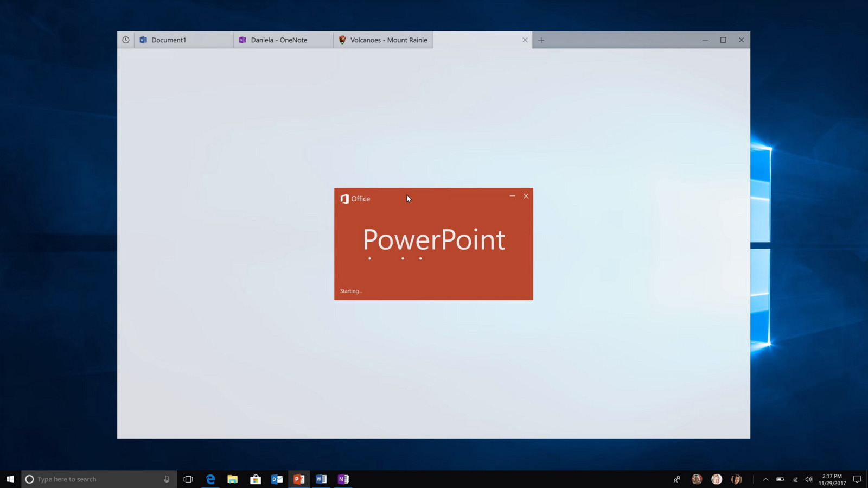
Task: Click the Word icon on Document1 tab
Action: [143, 40]
